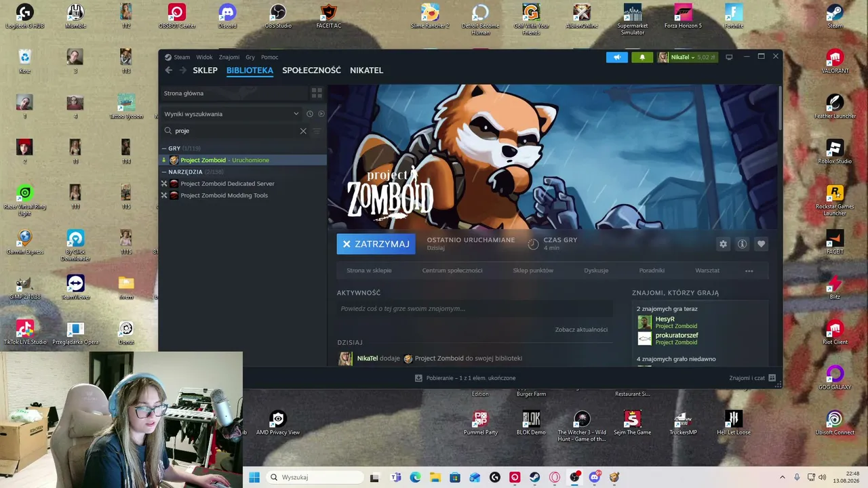
Task: Open TeamViewer desktop shortcut
Action: (75, 287)
